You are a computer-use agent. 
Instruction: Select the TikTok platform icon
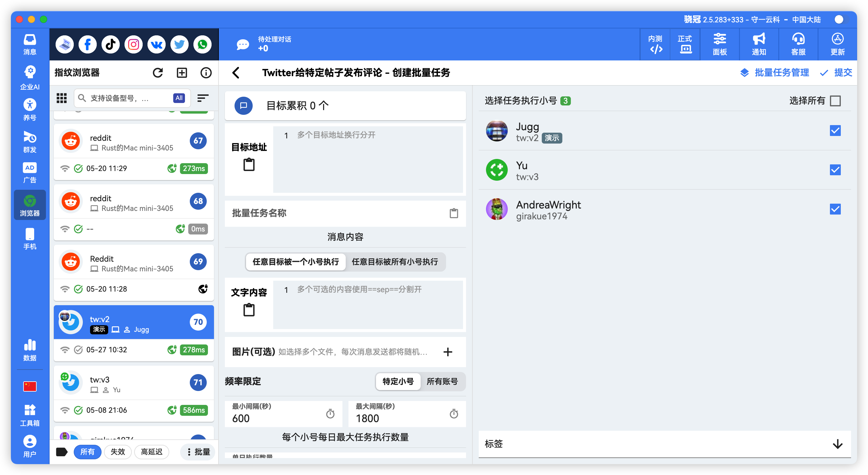click(x=111, y=44)
